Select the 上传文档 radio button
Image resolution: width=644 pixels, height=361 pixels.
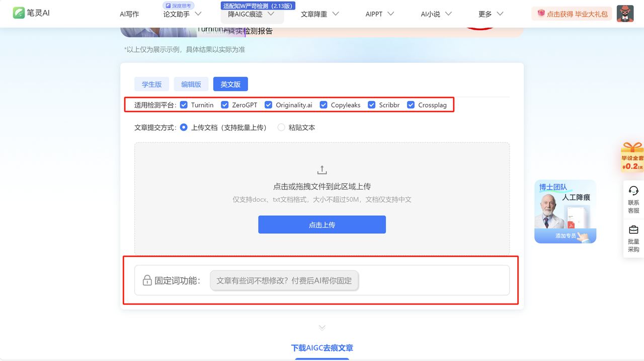coord(184,127)
